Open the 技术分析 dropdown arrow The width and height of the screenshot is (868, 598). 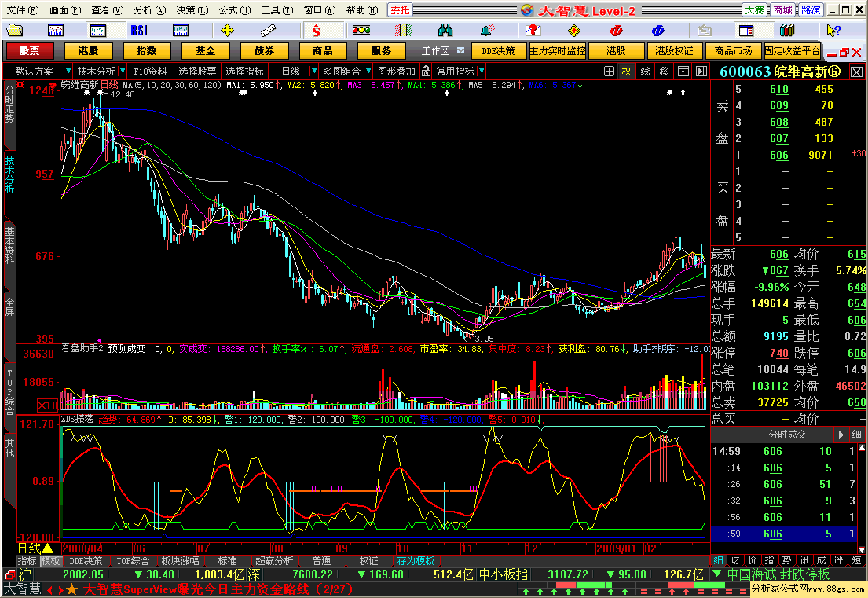(x=123, y=71)
